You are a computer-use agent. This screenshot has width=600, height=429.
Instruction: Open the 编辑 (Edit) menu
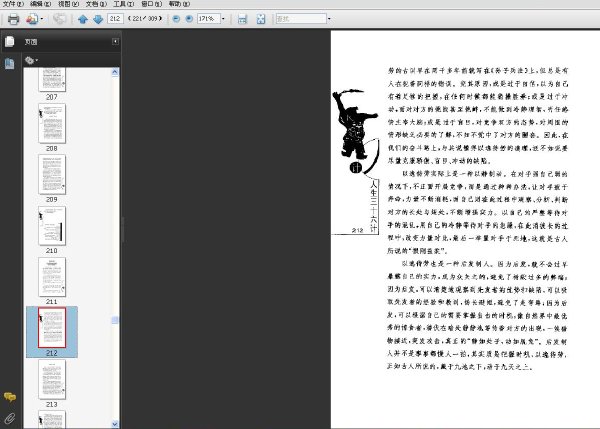[41, 4]
